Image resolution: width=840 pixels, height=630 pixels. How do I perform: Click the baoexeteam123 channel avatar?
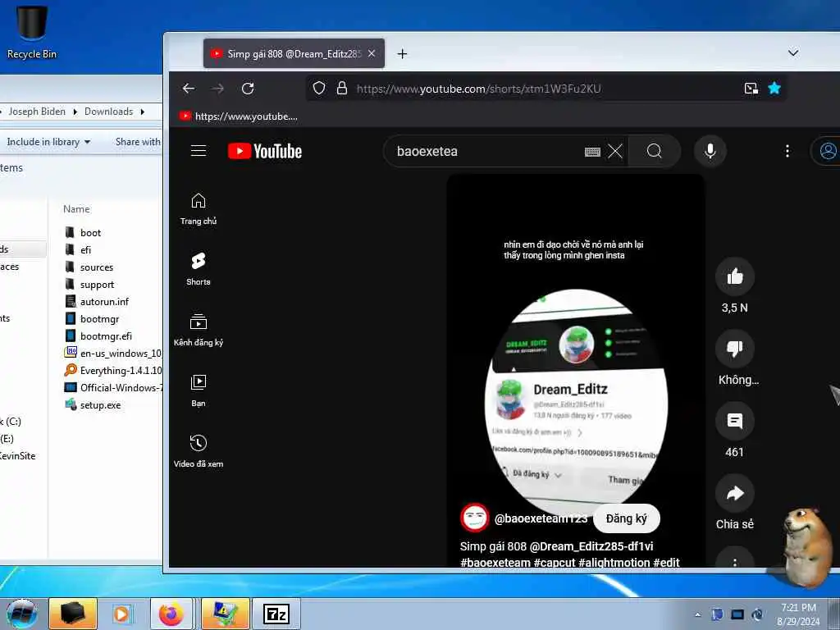[x=475, y=518]
